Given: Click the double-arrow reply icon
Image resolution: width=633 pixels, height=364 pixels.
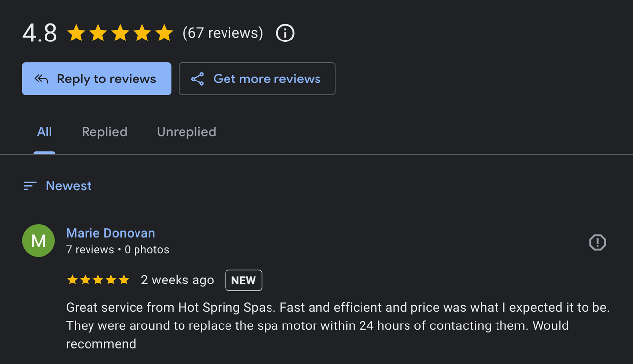Looking at the screenshot, I should click(41, 79).
